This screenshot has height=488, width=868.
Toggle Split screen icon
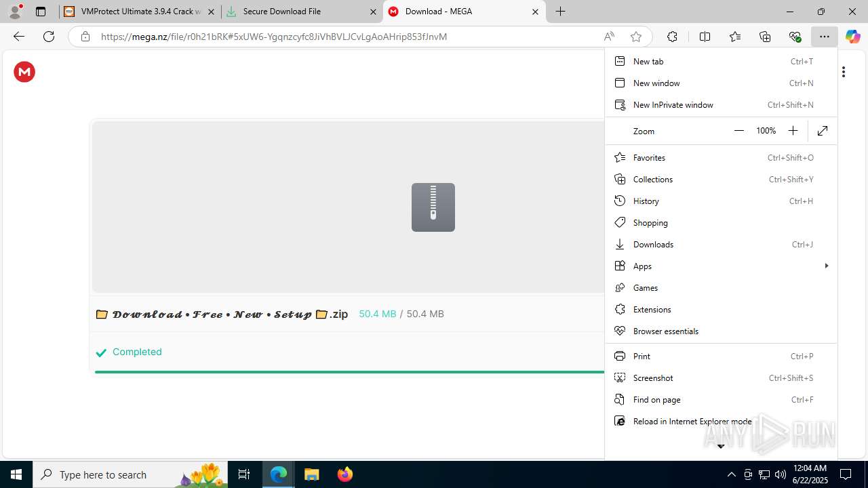click(x=705, y=37)
